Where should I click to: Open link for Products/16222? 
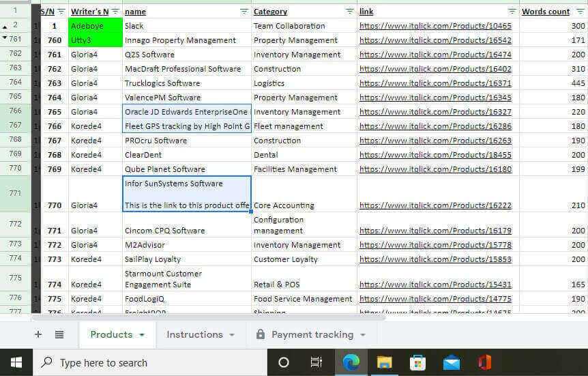(x=435, y=205)
